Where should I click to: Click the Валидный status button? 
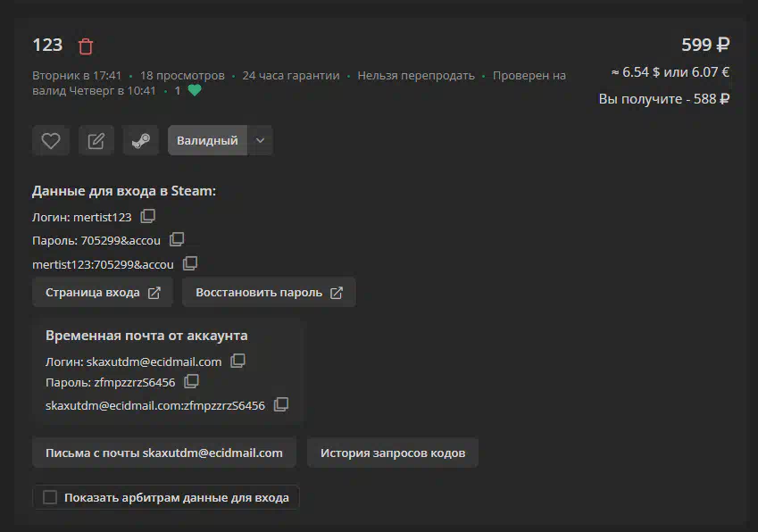tap(207, 141)
